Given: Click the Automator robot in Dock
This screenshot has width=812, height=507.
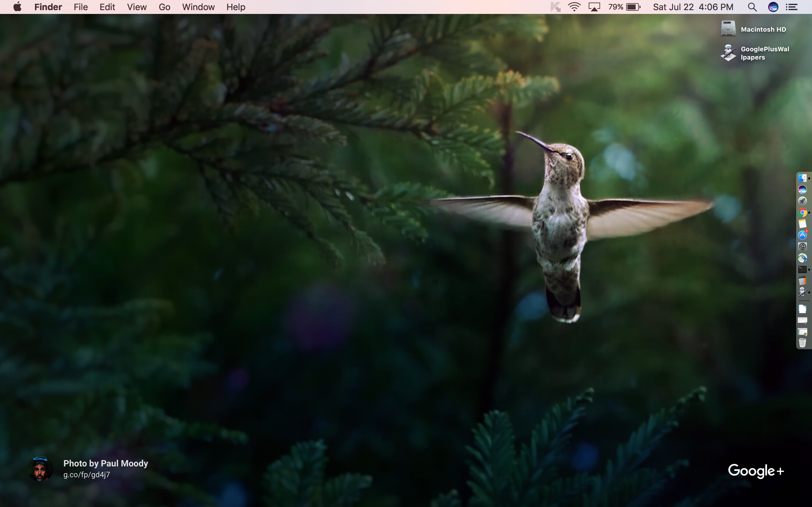Looking at the screenshot, I should [x=802, y=292].
